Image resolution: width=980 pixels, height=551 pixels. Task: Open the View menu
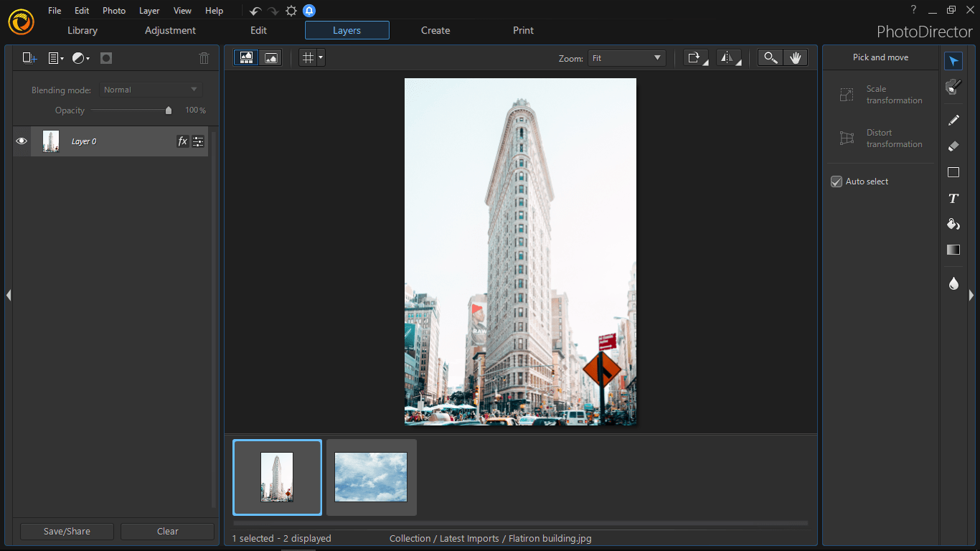[182, 11]
